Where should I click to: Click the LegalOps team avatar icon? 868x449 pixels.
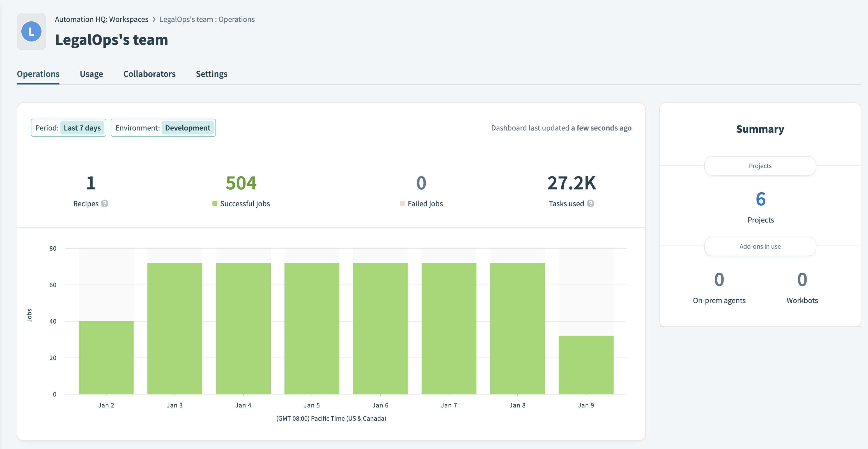tap(31, 32)
